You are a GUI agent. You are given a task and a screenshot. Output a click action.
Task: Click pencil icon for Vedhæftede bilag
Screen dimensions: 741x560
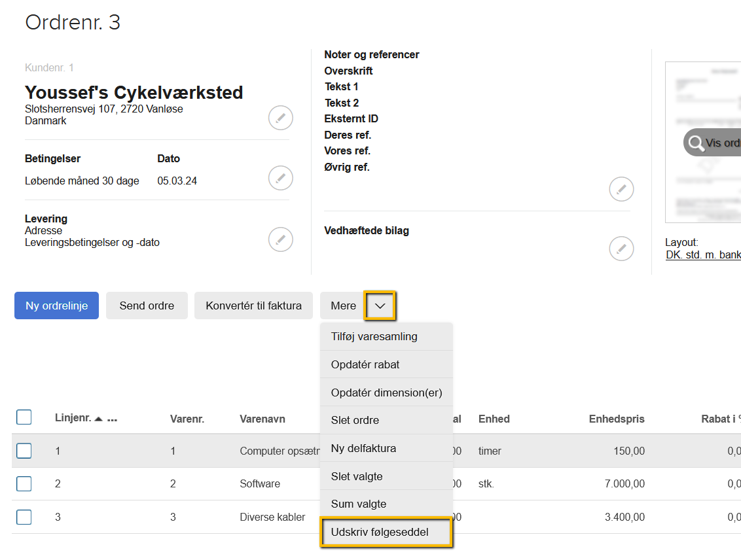[x=621, y=249]
